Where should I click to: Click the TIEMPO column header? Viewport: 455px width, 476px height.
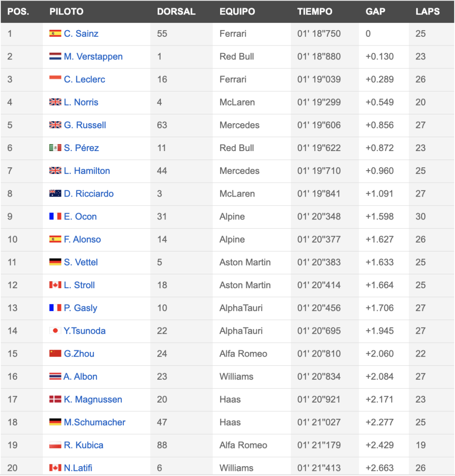pos(314,12)
